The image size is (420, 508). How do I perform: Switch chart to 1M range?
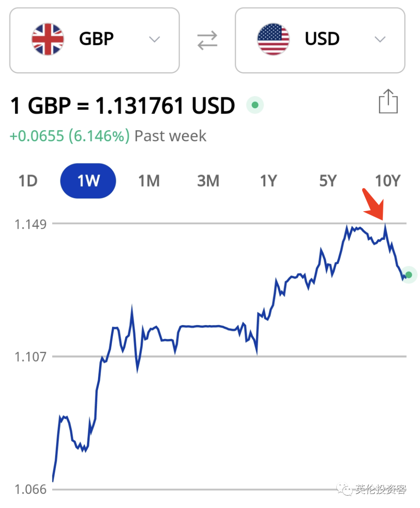point(149,181)
